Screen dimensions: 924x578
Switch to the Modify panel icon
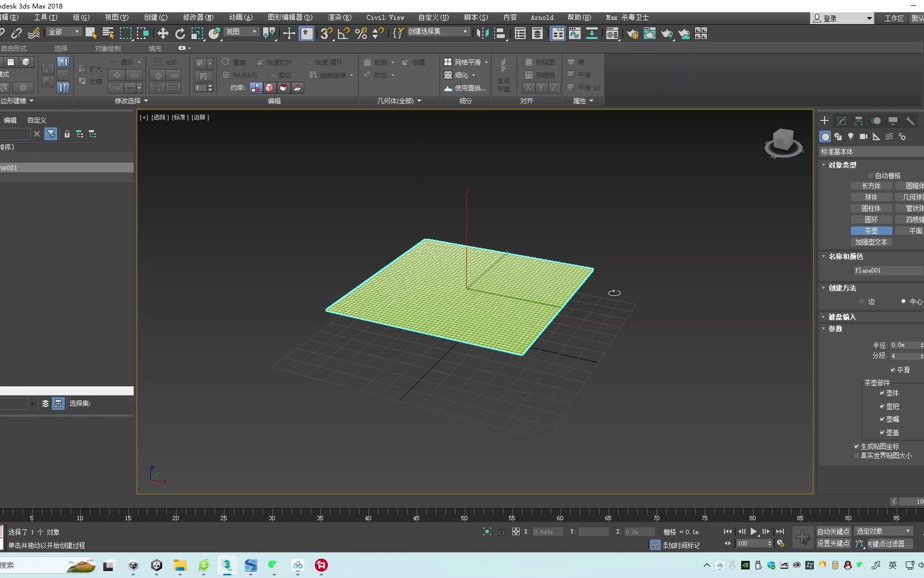click(x=841, y=121)
